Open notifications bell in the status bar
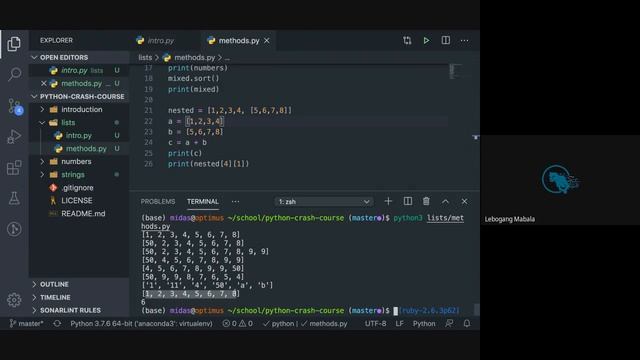640x360 pixels. 467,323
